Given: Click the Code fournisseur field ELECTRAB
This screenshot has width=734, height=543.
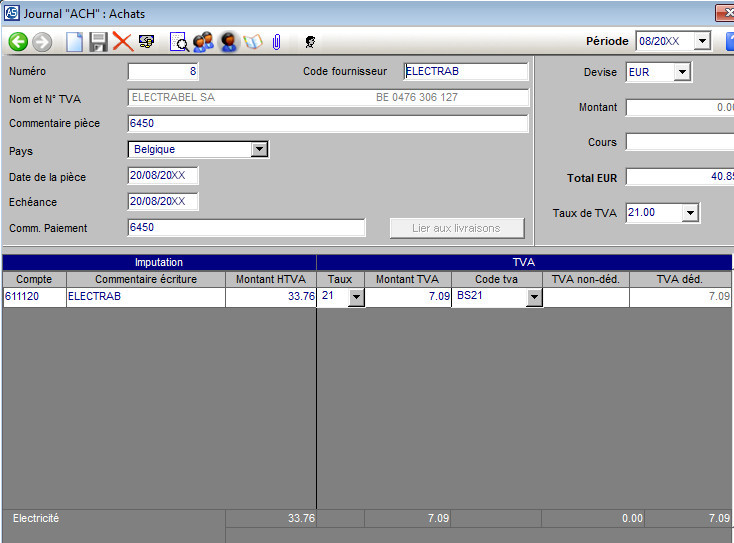Looking at the screenshot, I should [x=465, y=72].
